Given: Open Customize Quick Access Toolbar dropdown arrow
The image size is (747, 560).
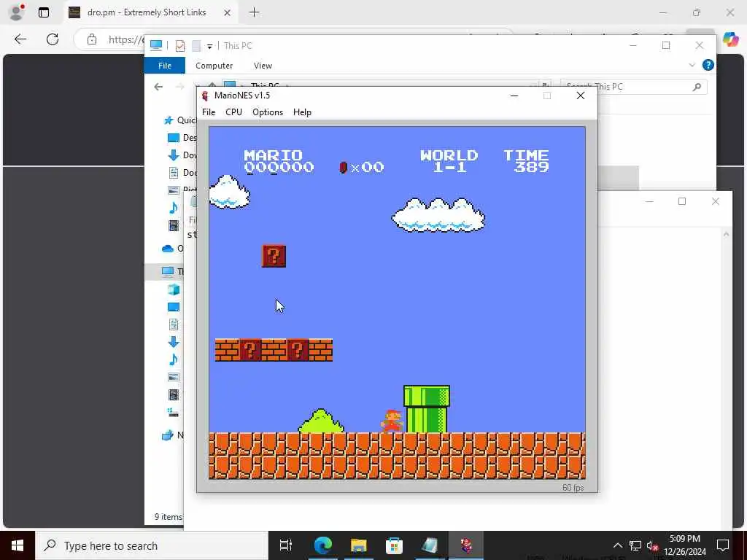Looking at the screenshot, I should tap(209, 46).
